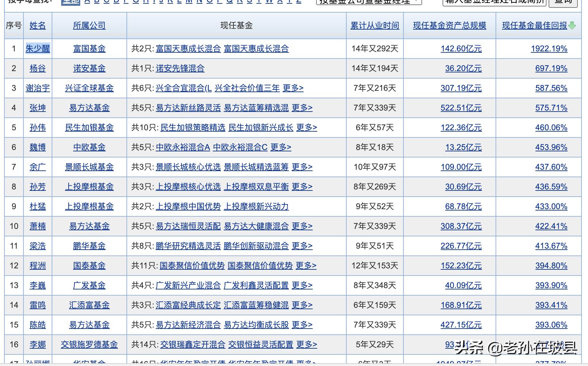Click the 查询 search button
Screen dimensions: 588x366
point(563,2)
